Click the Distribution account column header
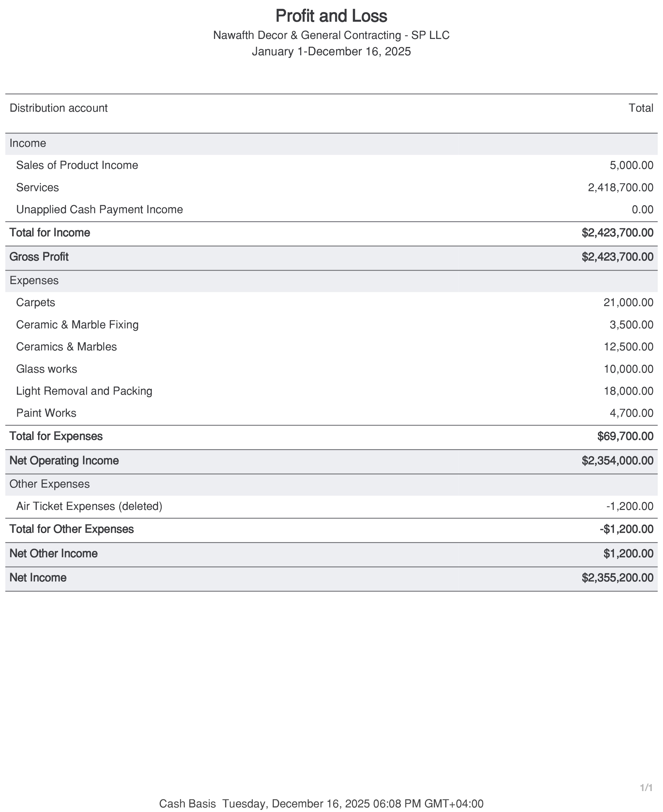The height and width of the screenshot is (812, 663). coord(59,108)
